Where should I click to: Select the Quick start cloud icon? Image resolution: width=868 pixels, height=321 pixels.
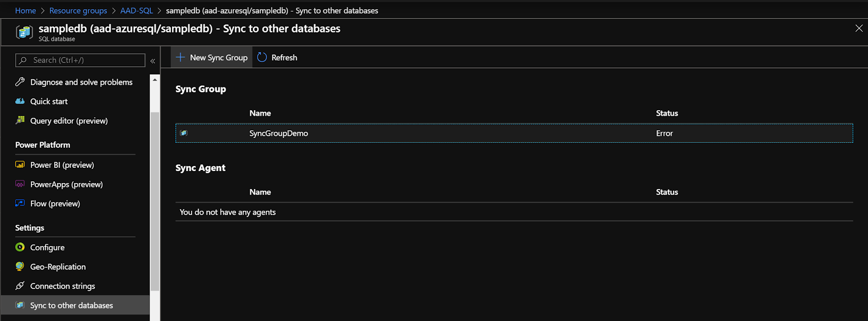(x=20, y=101)
